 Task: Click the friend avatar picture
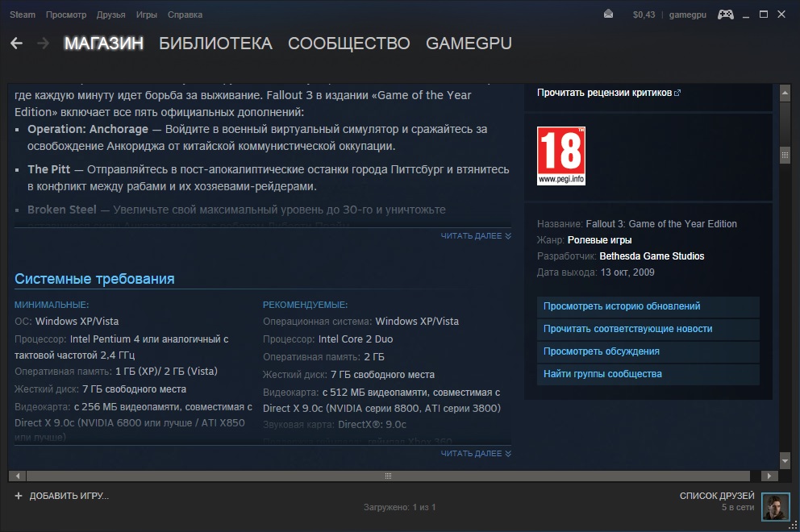tap(775, 506)
